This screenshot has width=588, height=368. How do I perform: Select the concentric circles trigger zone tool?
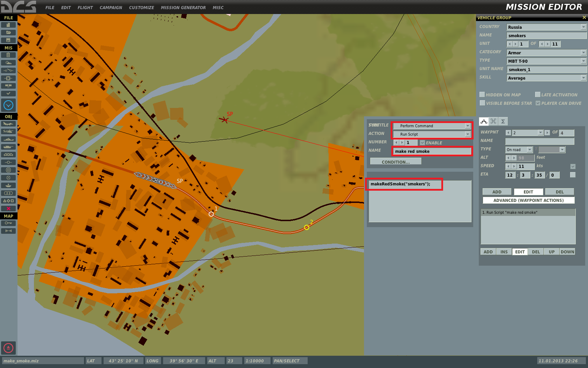click(x=8, y=170)
